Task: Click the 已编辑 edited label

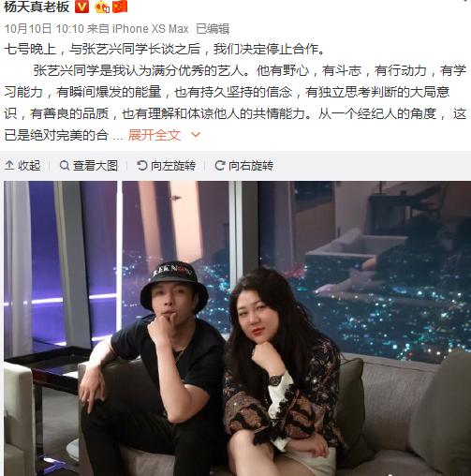Action: (213, 29)
